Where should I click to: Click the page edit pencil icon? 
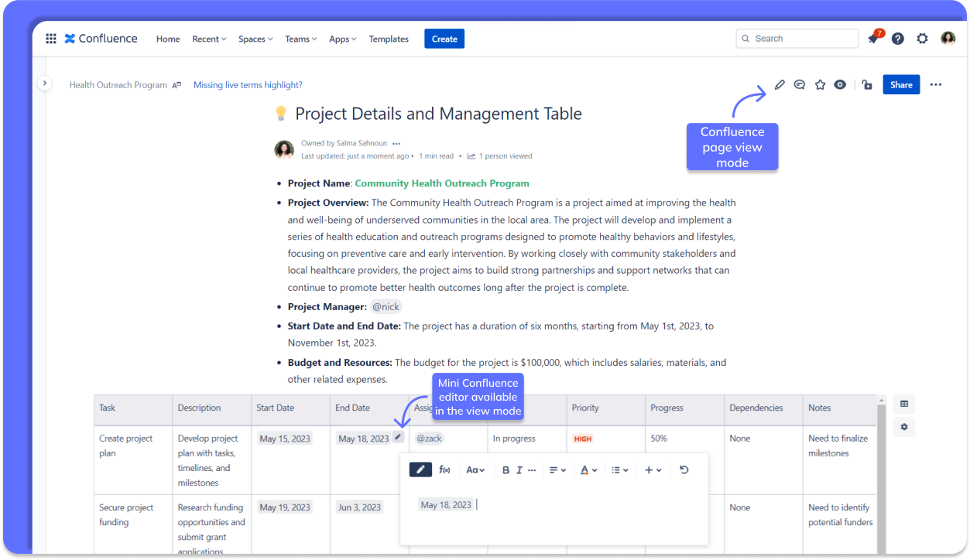pos(780,85)
